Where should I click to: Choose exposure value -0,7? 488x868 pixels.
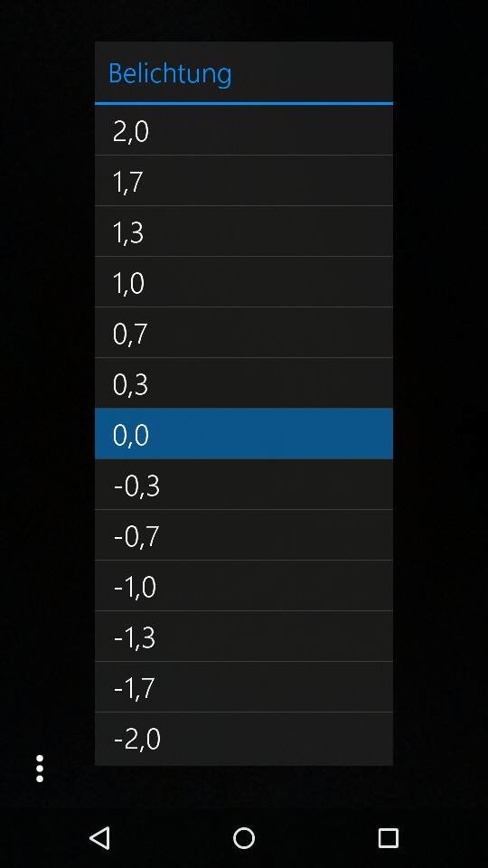click(244, 535)
